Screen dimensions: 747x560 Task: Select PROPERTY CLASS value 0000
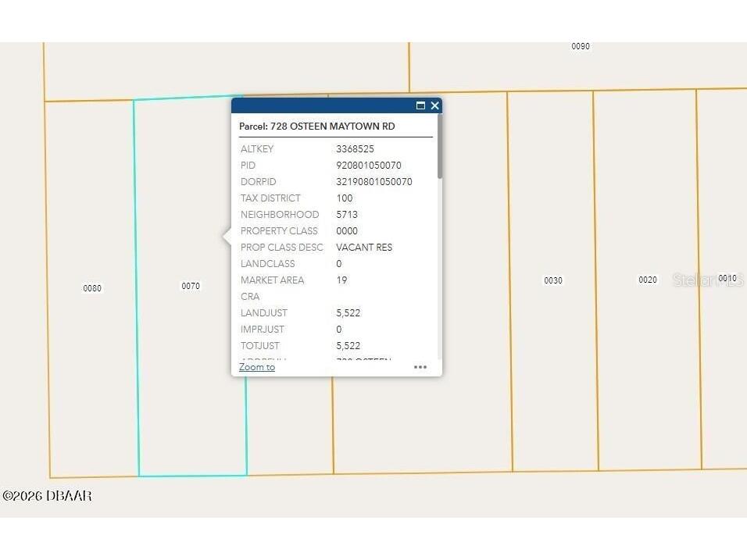pyautogui.click(x=347, y=231)
